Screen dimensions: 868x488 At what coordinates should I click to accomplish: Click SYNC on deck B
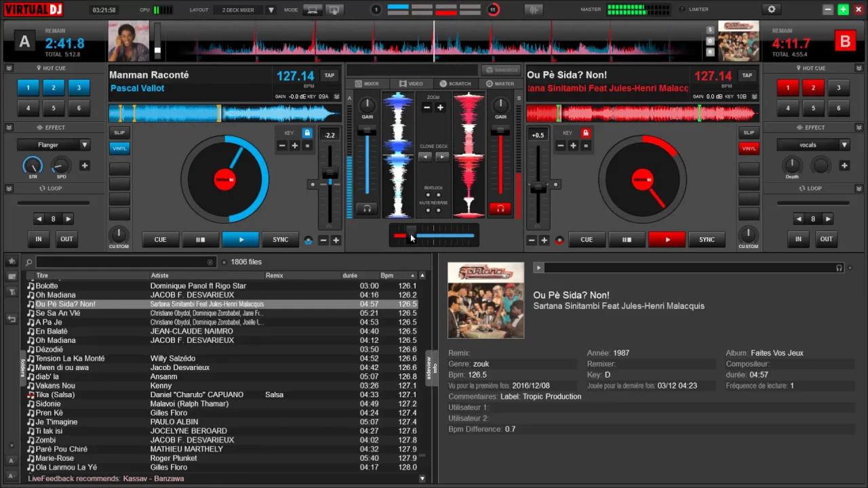coord(707,239)
